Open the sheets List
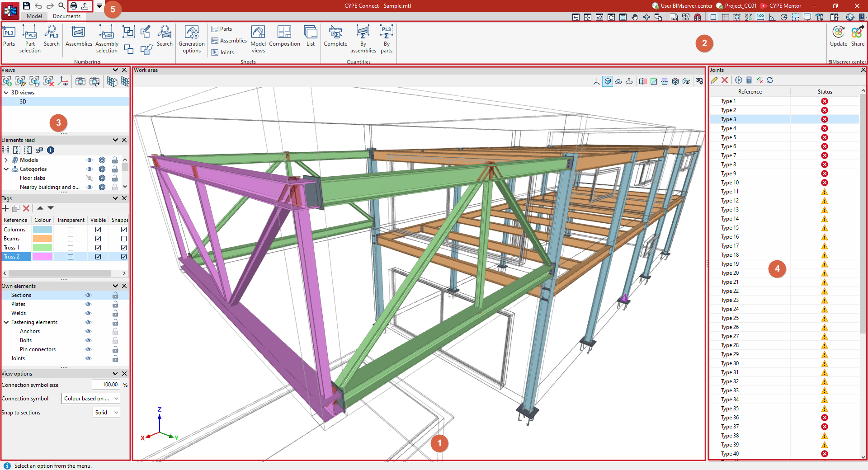The image size is (868, 470). tap(311, 36)
